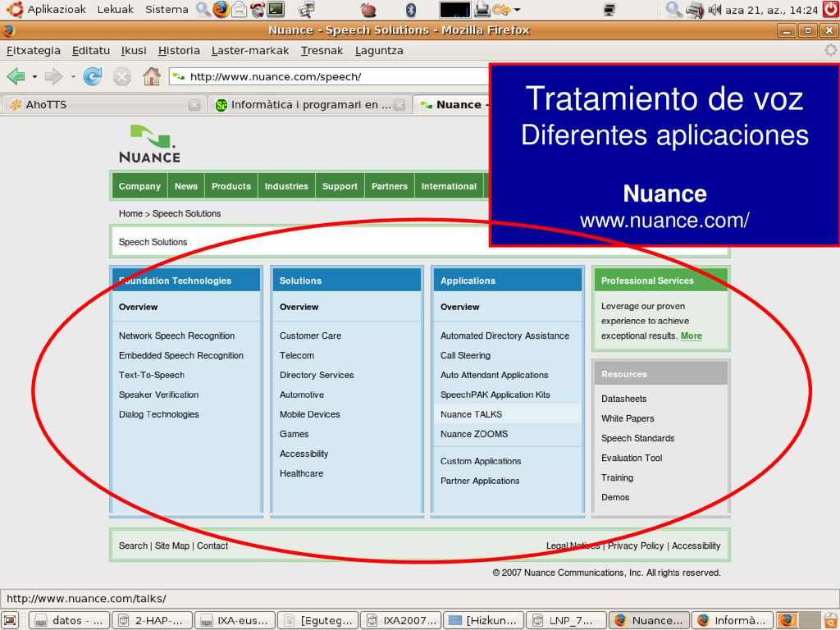Open the Support navigation item
The image size is (840, 630).
340,186
